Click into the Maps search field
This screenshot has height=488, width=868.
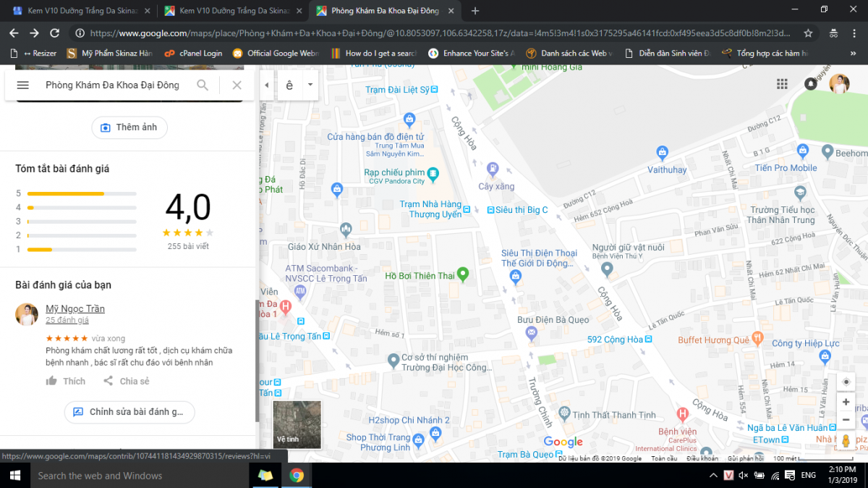[112, 85]
